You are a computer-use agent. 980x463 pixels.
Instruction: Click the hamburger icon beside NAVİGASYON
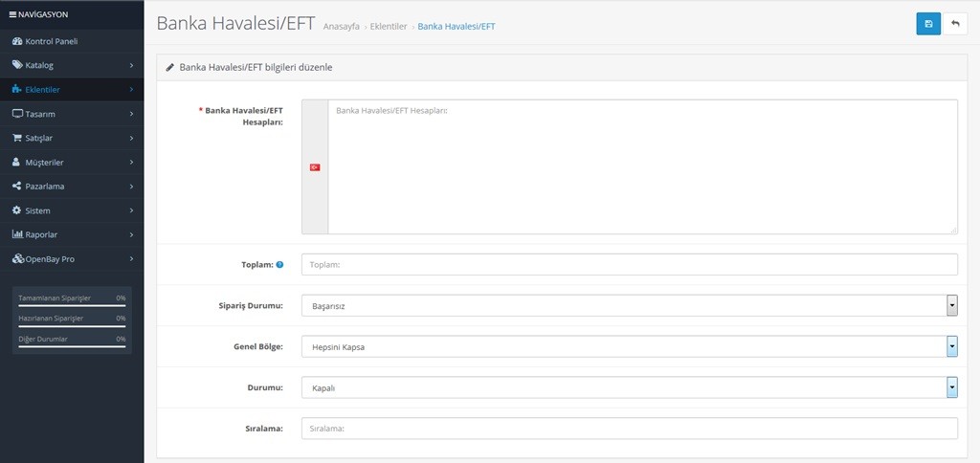pyautogui.click(x=12, y=14)
